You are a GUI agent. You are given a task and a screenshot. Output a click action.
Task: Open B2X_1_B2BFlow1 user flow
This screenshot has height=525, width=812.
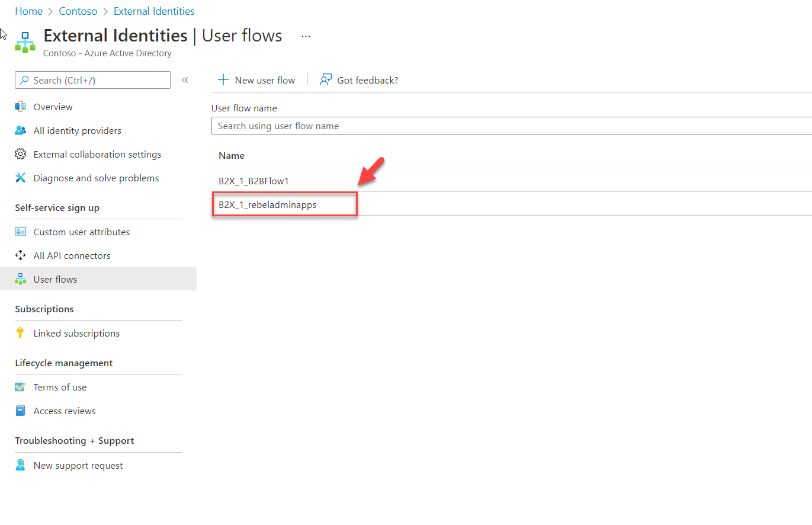(x=253, y=181)
